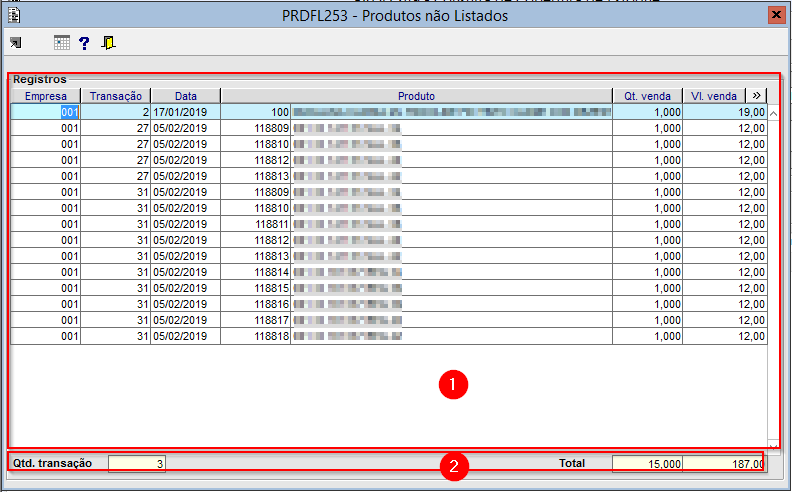792x492 pixels.
Task: Select product code 118816 cell
Action: [x=256, y=304]
